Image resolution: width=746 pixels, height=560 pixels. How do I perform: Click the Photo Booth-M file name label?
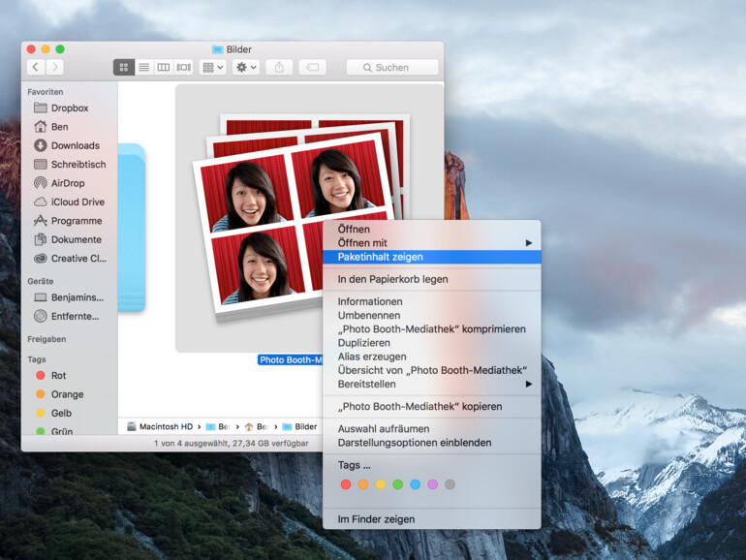point(291,360)
